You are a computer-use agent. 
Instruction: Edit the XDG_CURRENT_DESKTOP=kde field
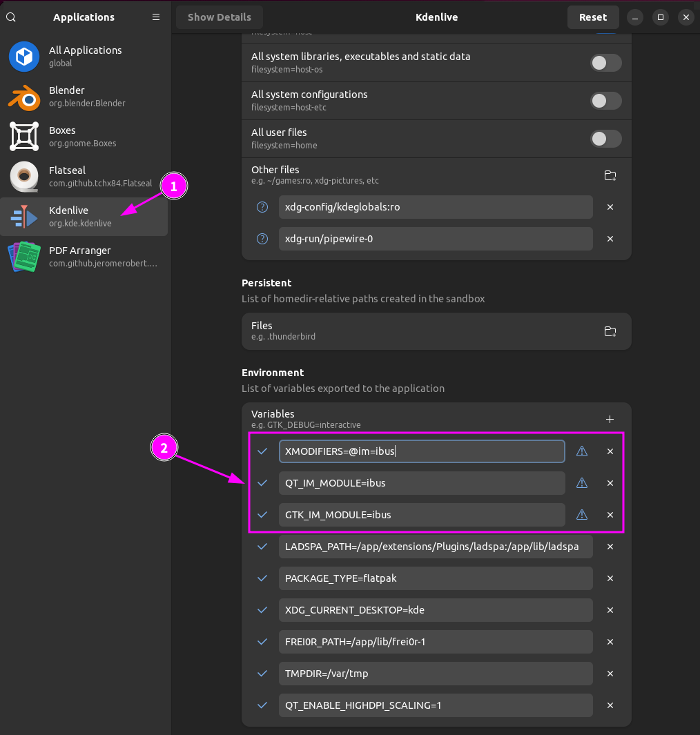click(436, 610)
